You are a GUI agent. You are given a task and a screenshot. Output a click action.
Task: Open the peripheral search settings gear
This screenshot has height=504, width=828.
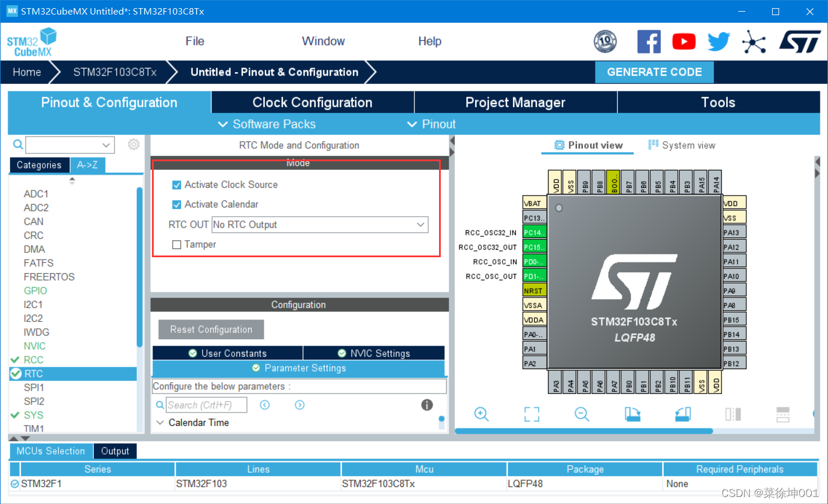[134, 144]
